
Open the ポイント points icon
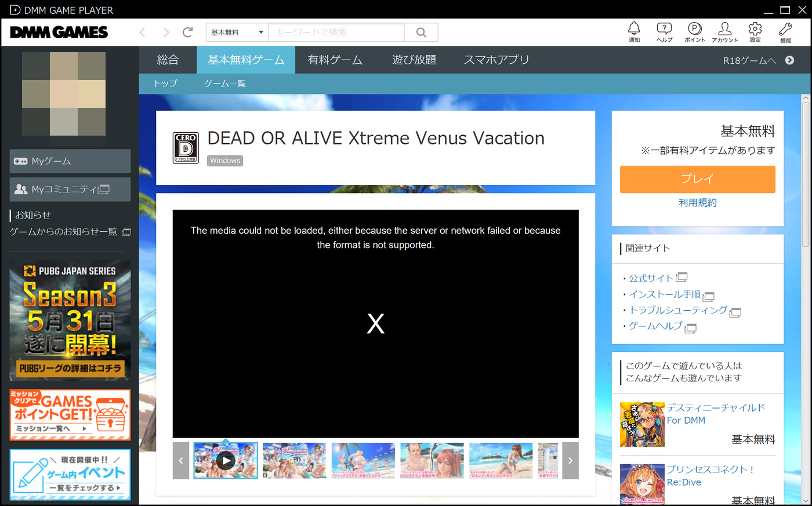click(694, 31)
